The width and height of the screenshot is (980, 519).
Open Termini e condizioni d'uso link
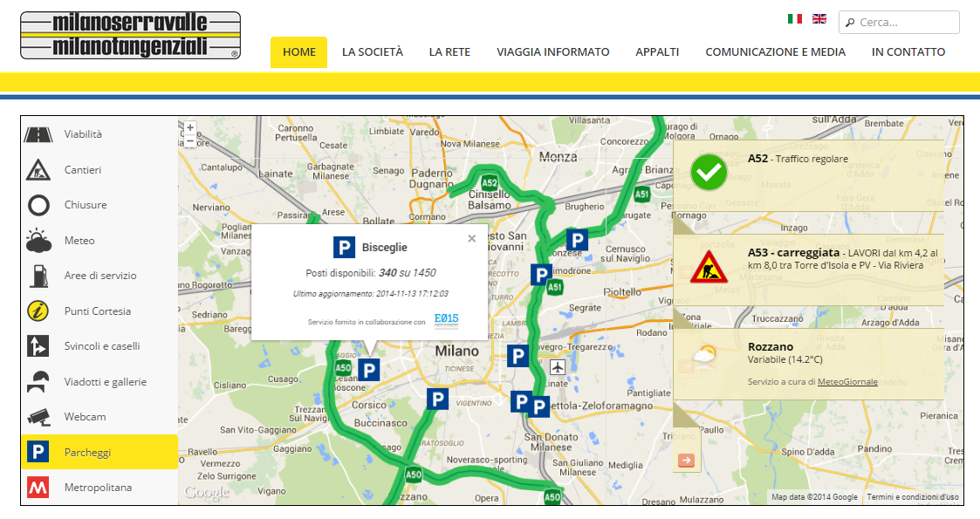(x=913, y=497)
